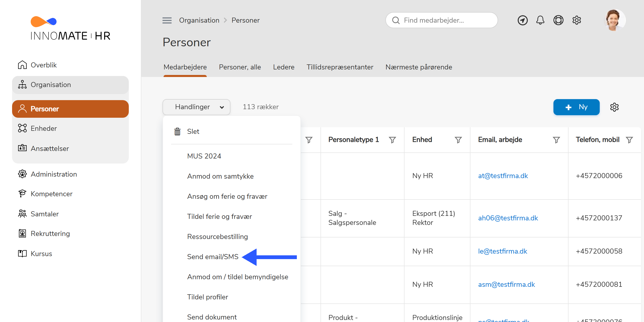
Task: Select Anmod om / tildel bemyndigelse
Action: click(x=238, y=277)
